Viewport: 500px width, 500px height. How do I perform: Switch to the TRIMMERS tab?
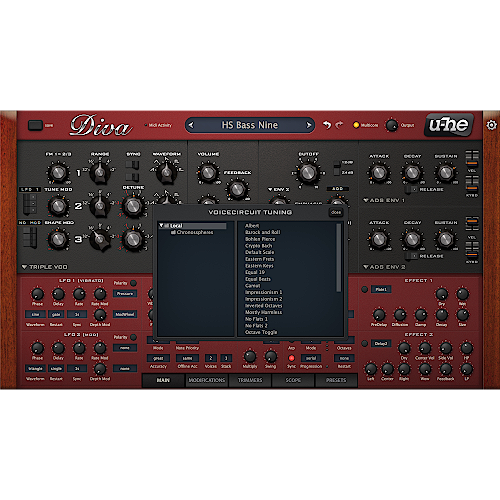tap(250, 380)
